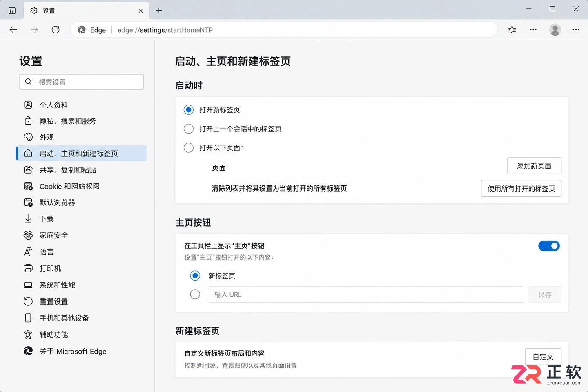Screen dimensions: 588x392
Task: Click the 语言 language icon
Action: tap(28, 252)
